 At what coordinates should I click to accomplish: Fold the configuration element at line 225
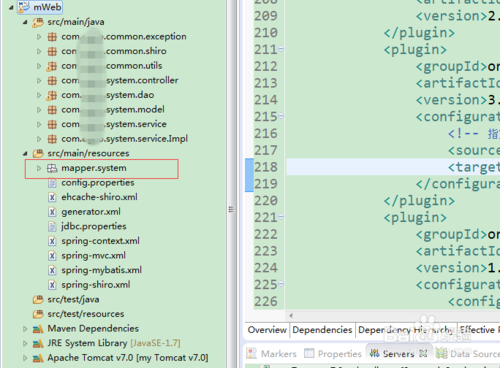click(281, 284)
